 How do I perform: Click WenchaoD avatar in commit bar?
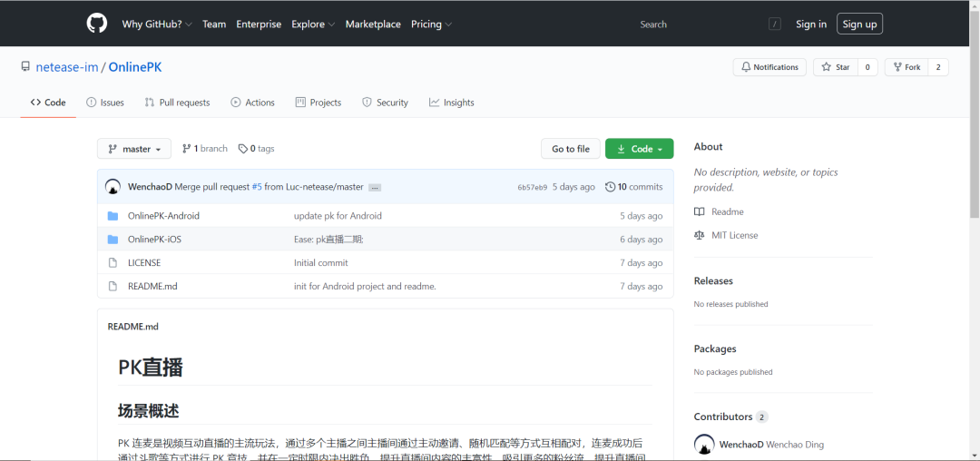tap(113, 187)
